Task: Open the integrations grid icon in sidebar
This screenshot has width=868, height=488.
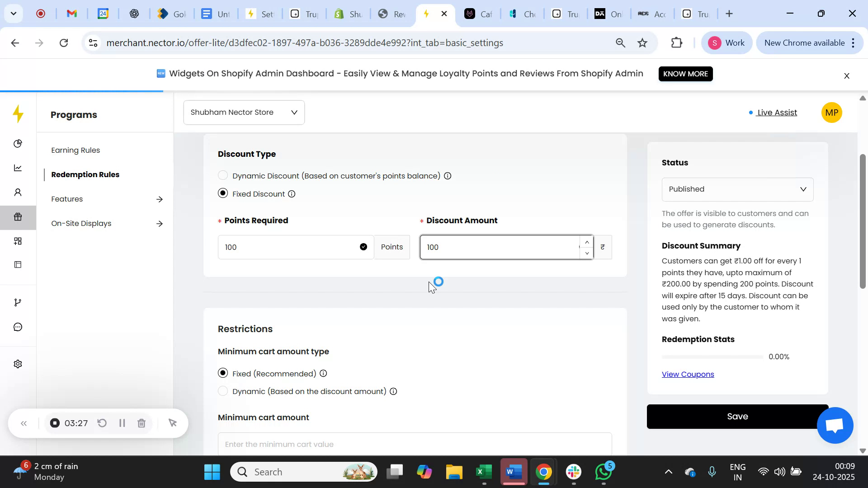Action: pyautogui.click(x=18, y=241)
